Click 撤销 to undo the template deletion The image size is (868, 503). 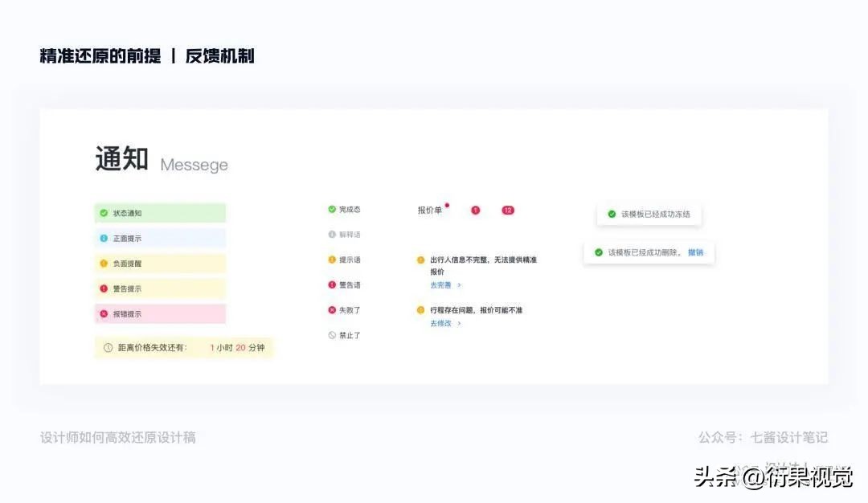point(696,252)
